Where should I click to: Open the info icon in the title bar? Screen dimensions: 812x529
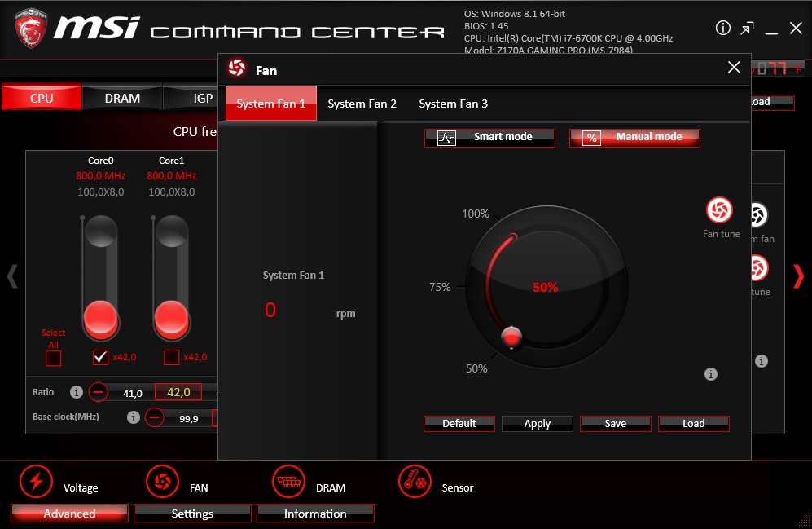723,28
